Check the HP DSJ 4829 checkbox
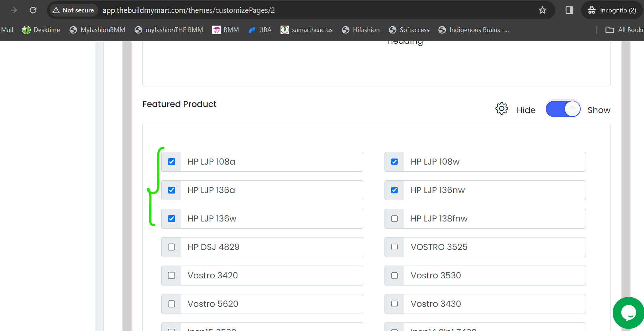Image resolution: width=644 pixels, height=331 pixels. (x=172, y=247)
